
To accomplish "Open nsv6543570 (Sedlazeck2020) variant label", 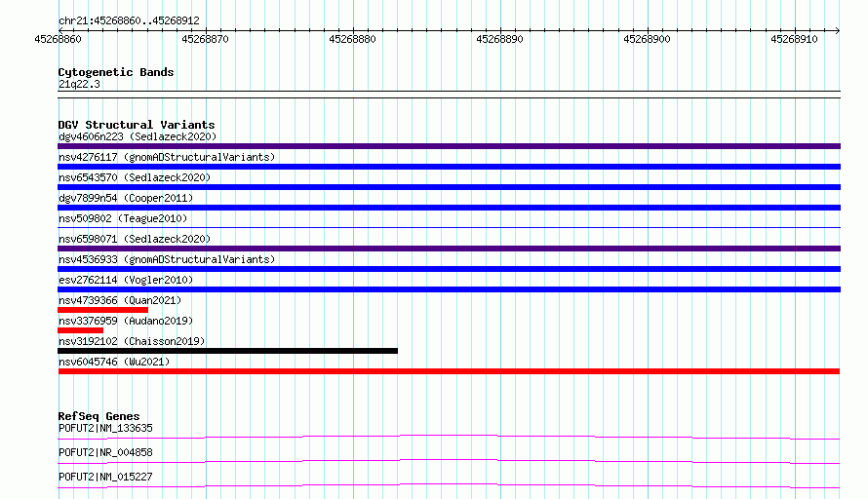I will pyautogui.click(x=135, y=177).
